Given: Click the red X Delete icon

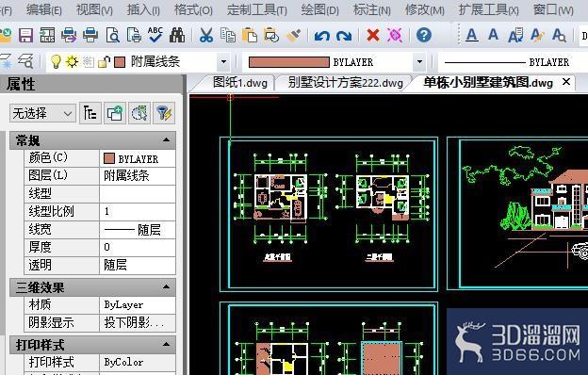Looking at the screenshot, I should click(373, 36).
